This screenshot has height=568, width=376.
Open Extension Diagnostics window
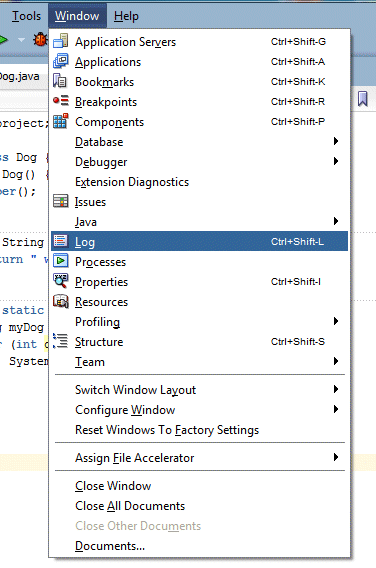point(199,181)
